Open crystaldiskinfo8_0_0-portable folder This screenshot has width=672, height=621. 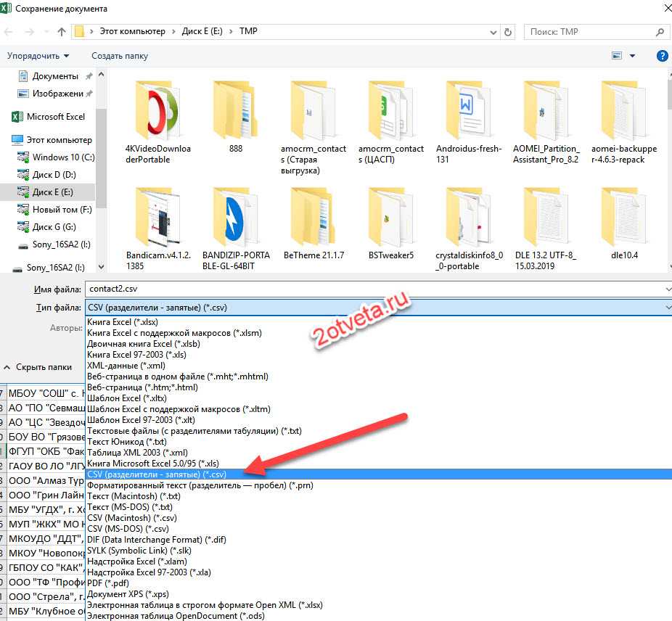pos(468,229)
